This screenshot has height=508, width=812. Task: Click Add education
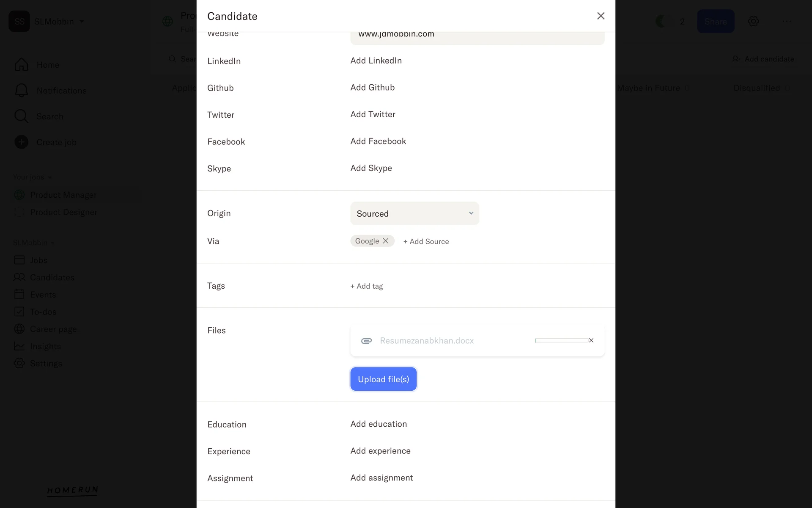pos(379,424)
